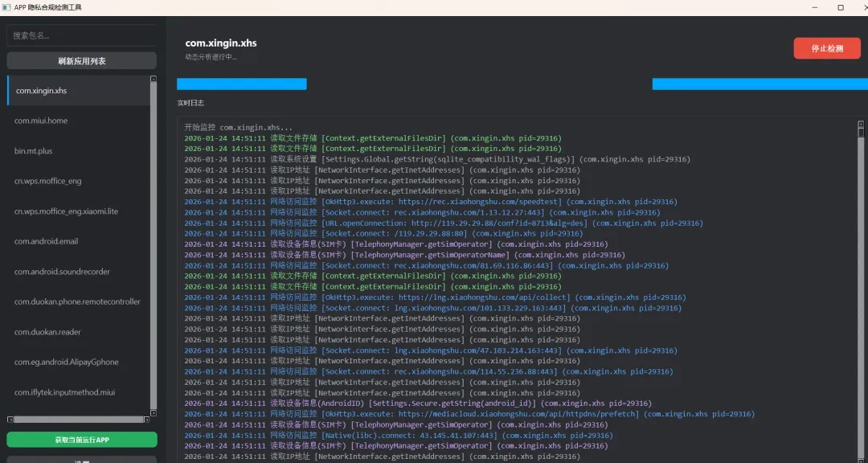Focus the 搜索包名 search field
Image resolution: width=868 pixels, height=463 pixels.
[x=81, y=35]
